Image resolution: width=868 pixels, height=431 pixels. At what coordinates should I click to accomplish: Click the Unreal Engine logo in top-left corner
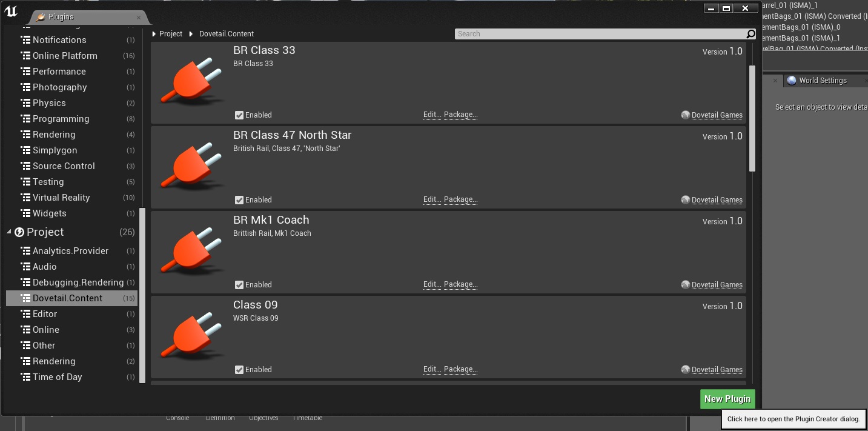(x=10, y=10)
